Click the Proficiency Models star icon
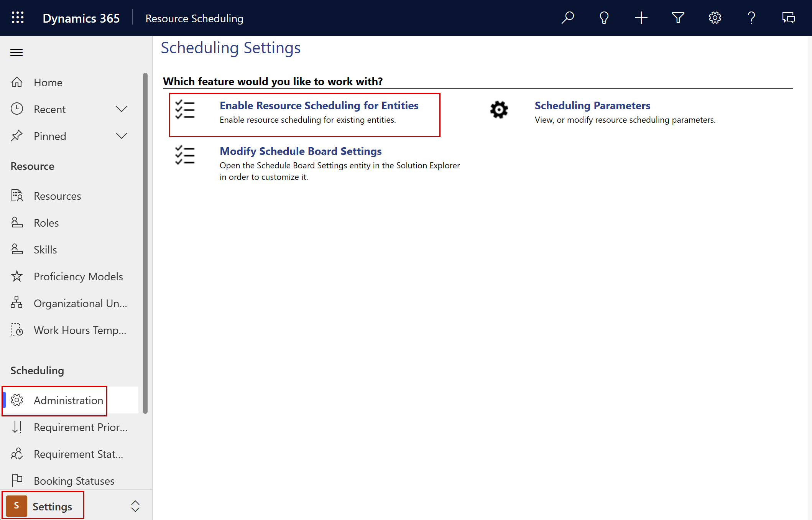The width and height of the screenshot is (812, 520). [16, 275]
